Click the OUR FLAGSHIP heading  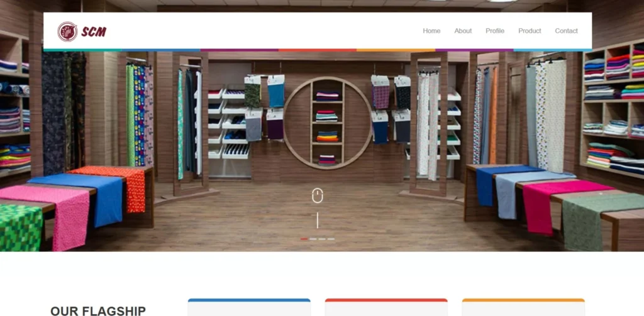click(x=97, y=311)
